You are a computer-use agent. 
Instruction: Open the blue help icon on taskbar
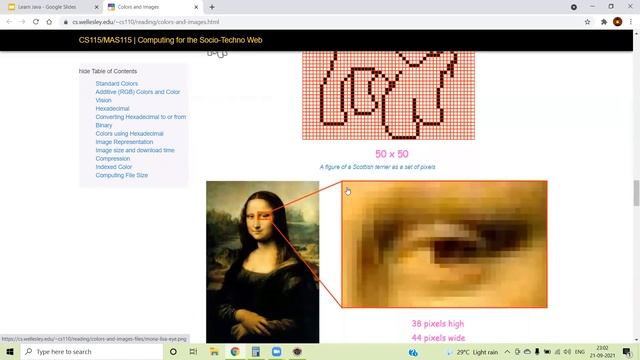coord(413,352)
